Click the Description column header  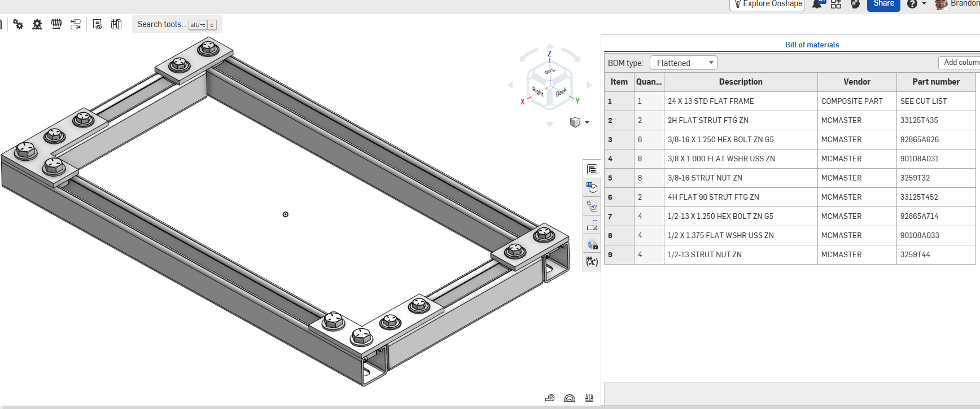tap(741, 82)
